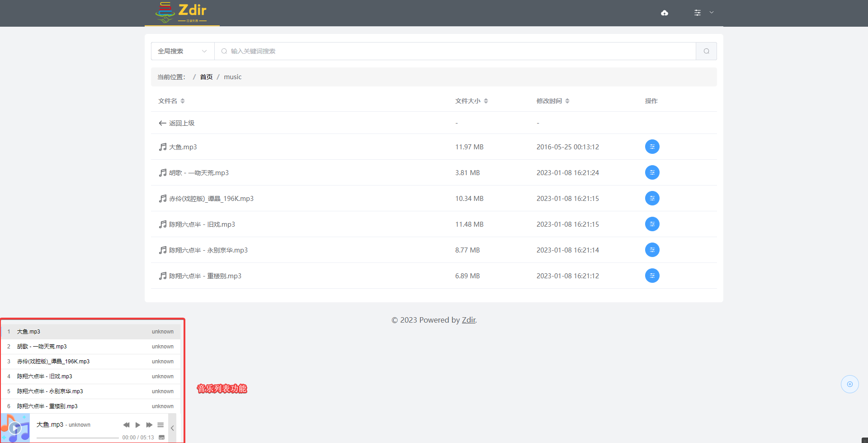Sort file list by 文件大小
Viewport: 868px width, 443px height.
471,101
